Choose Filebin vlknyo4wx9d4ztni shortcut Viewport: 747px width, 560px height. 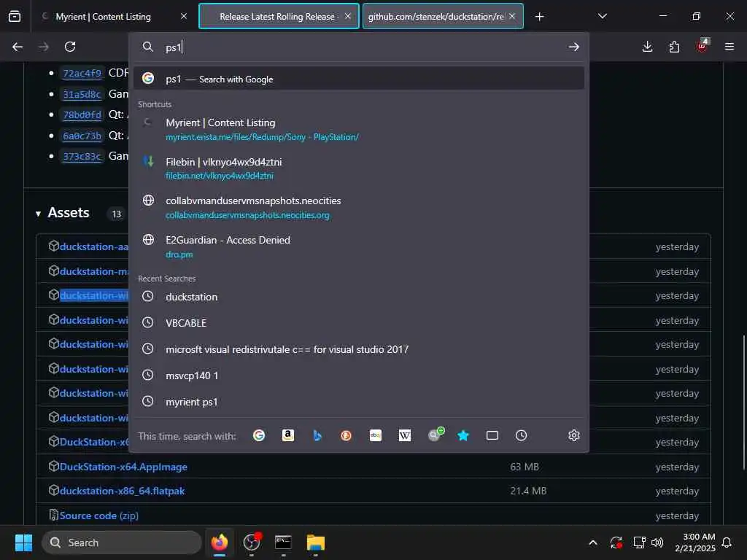click(x=359, y=168)
